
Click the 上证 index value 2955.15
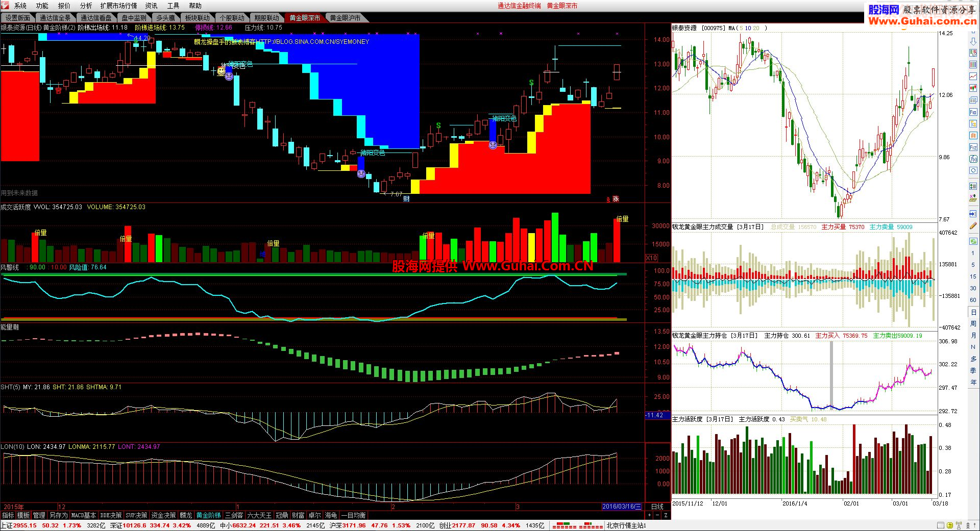pos(25,525)
